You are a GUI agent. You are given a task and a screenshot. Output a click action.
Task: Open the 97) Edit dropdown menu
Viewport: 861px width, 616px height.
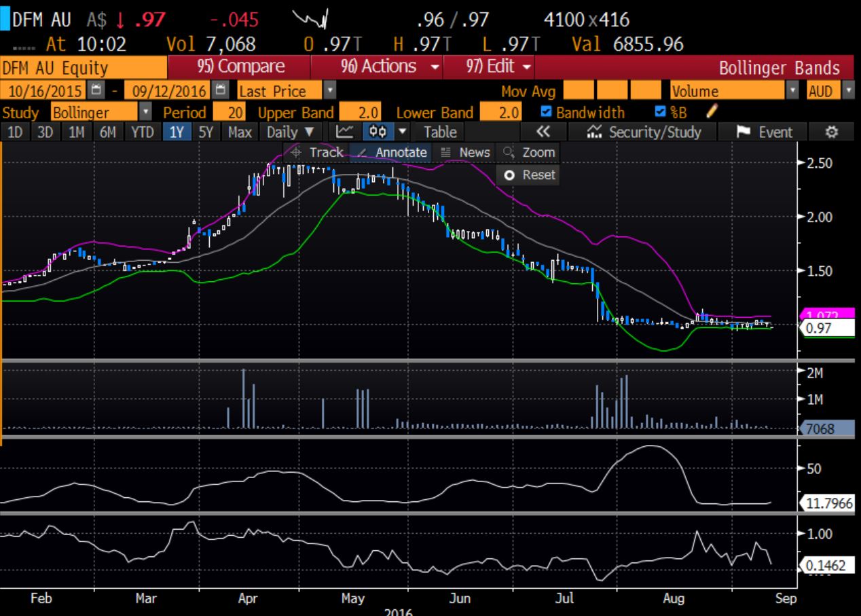point(498,67)
